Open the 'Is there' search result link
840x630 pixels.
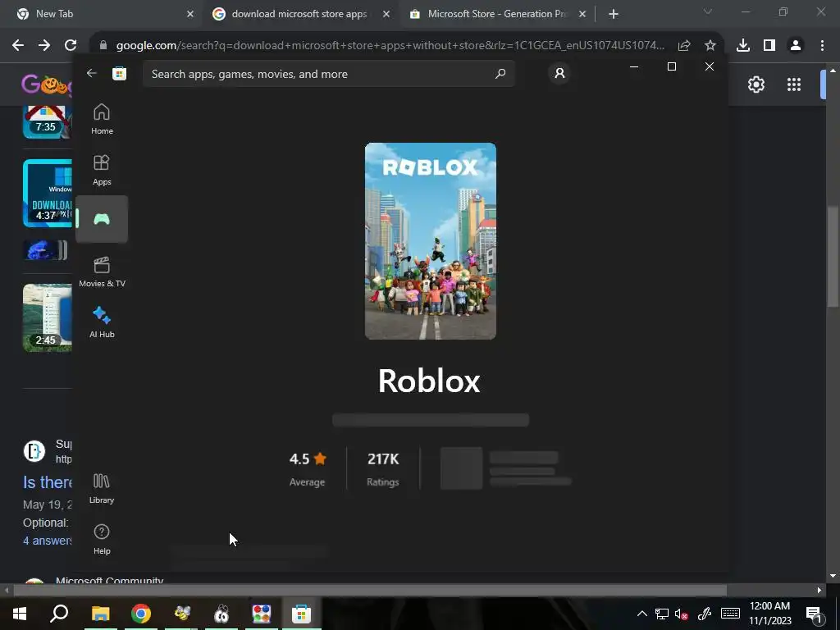(x=47, y=482)
